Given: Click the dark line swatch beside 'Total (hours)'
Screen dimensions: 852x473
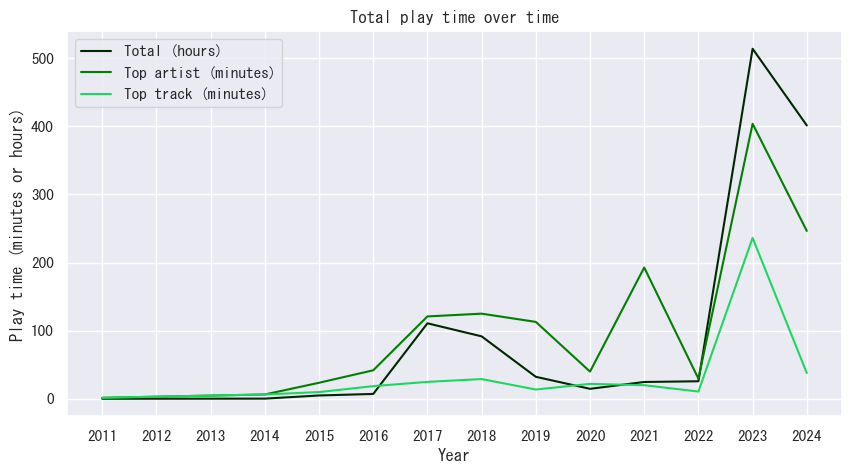Looking at the screenshot, I should pos(96,51).
